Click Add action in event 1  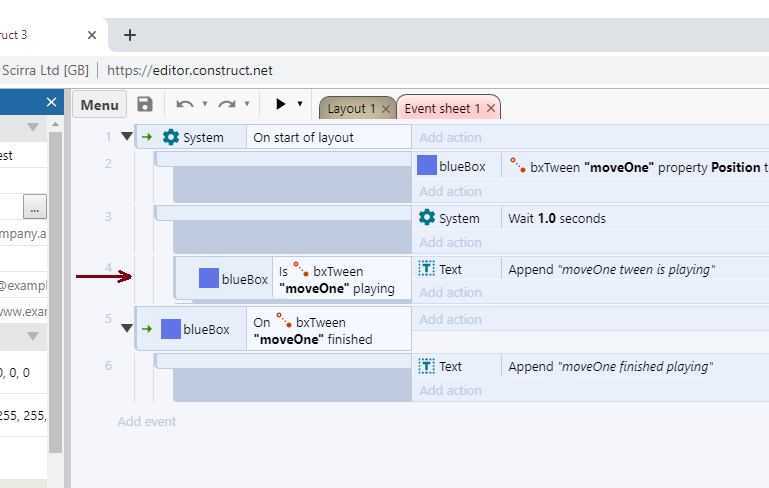(450, 137)
